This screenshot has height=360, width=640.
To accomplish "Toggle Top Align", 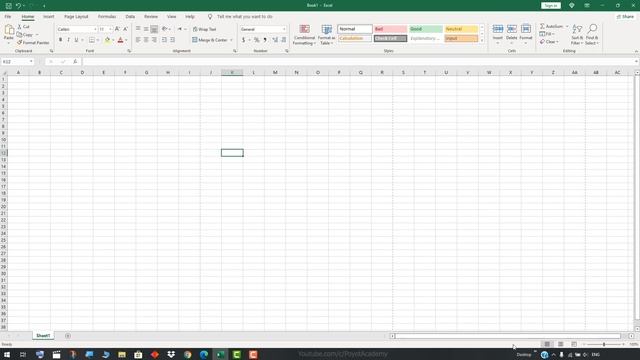I will pos(138,29).
